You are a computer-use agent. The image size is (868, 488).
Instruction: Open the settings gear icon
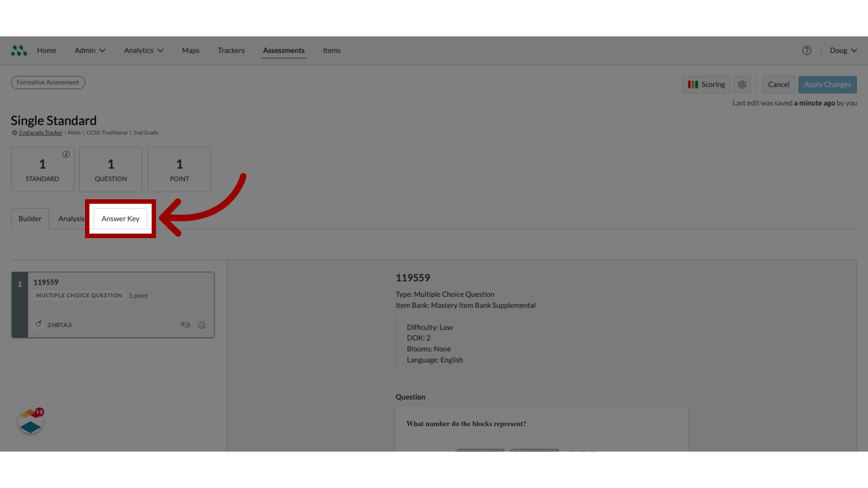pyautogui.click(x=742, y=84)
